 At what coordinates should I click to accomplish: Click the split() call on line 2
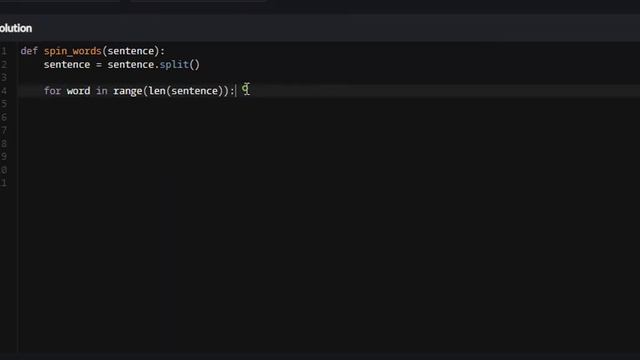point(179,65)
